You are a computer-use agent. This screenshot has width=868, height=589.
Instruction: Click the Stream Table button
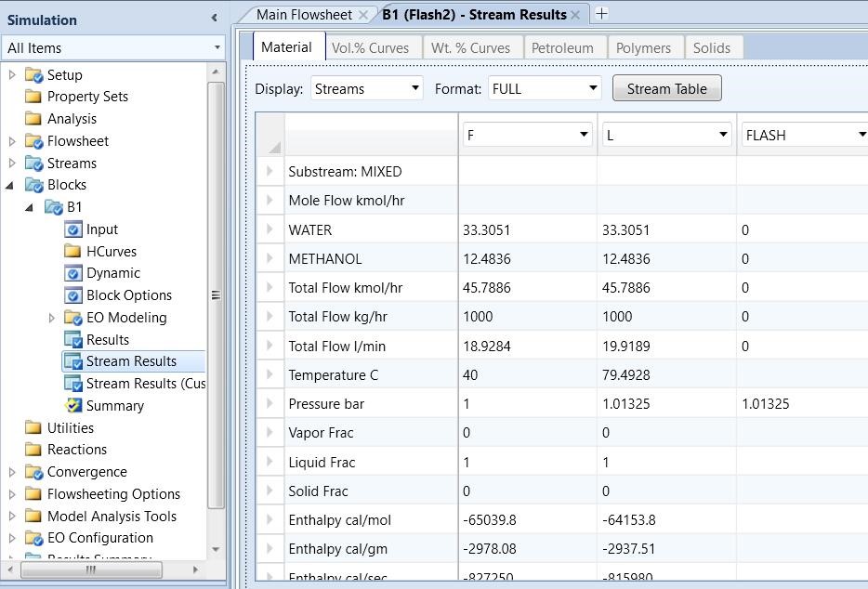(x=666, y=89)
